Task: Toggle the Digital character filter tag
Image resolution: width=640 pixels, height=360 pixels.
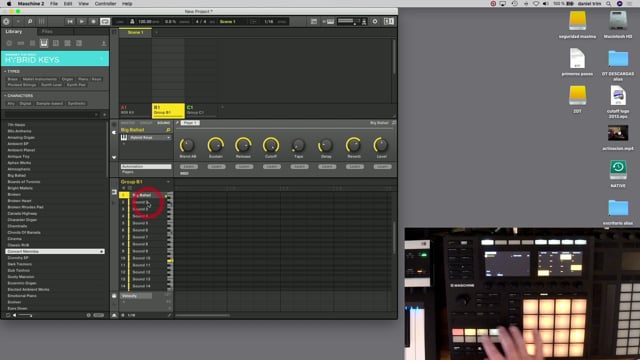Action: point(25,104)
